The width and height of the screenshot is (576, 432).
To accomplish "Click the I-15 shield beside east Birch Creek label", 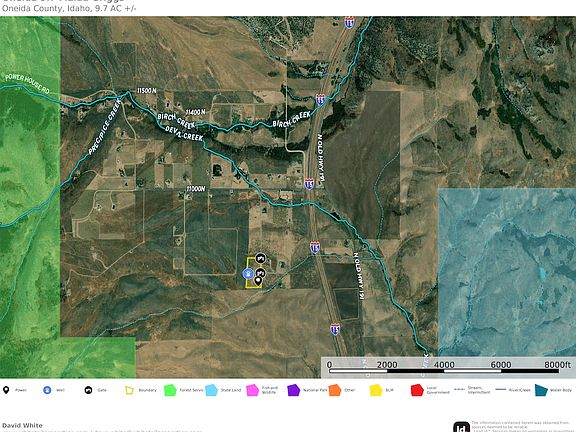I will pyautogui.click(x=320, y=100).
